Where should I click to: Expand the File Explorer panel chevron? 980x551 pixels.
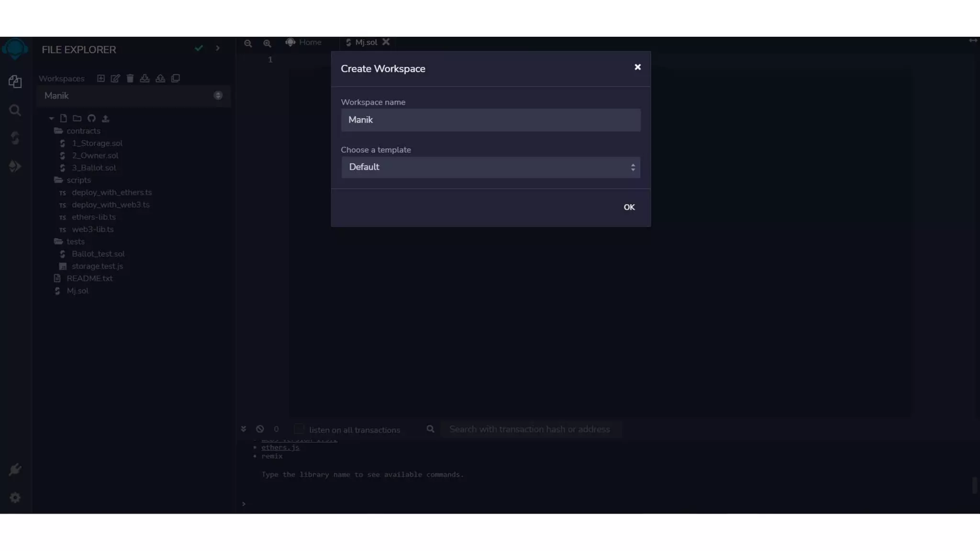click(x=218, y=48)
